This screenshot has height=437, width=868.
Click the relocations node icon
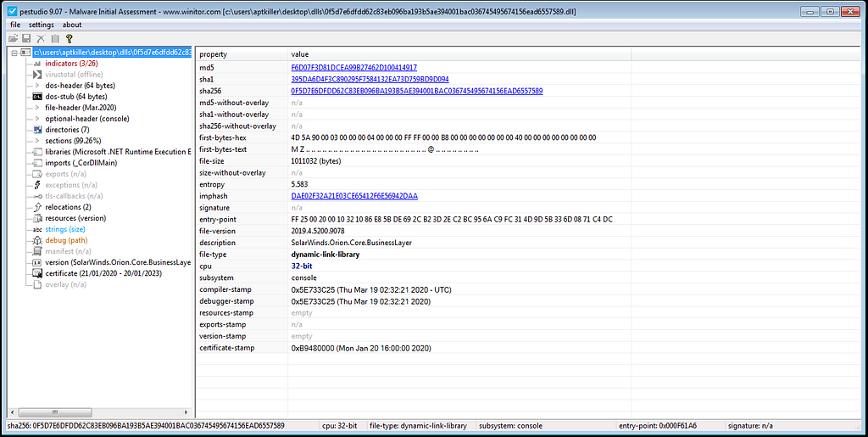point(37,207)
